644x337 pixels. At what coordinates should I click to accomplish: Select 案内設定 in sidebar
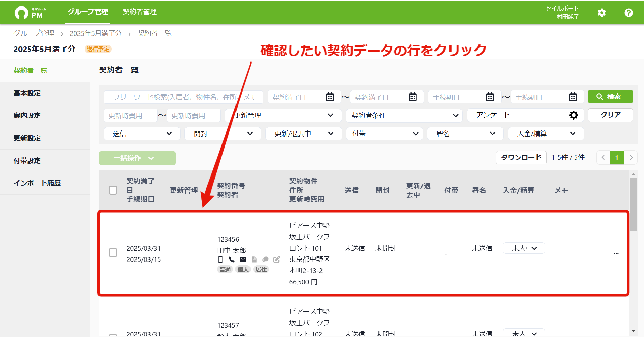(45, 116)
